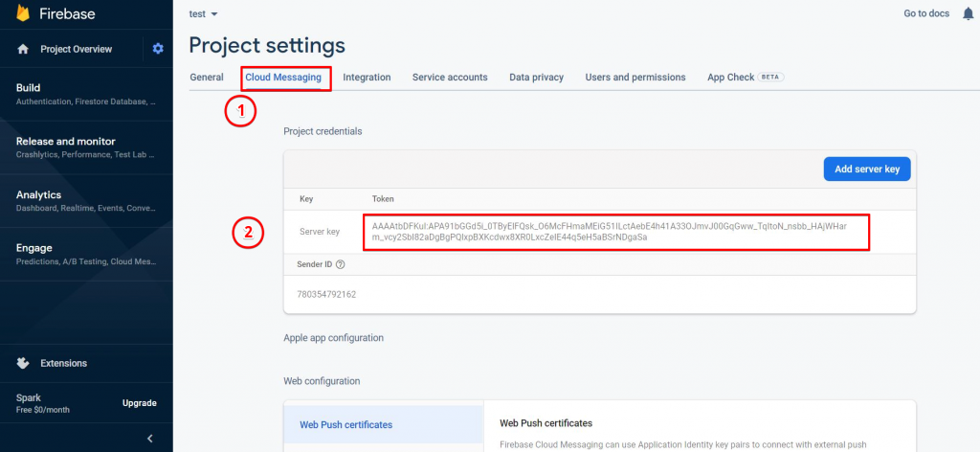Expand the Engage section
This screenshot has height=452, width=980.
coord(86,254)
